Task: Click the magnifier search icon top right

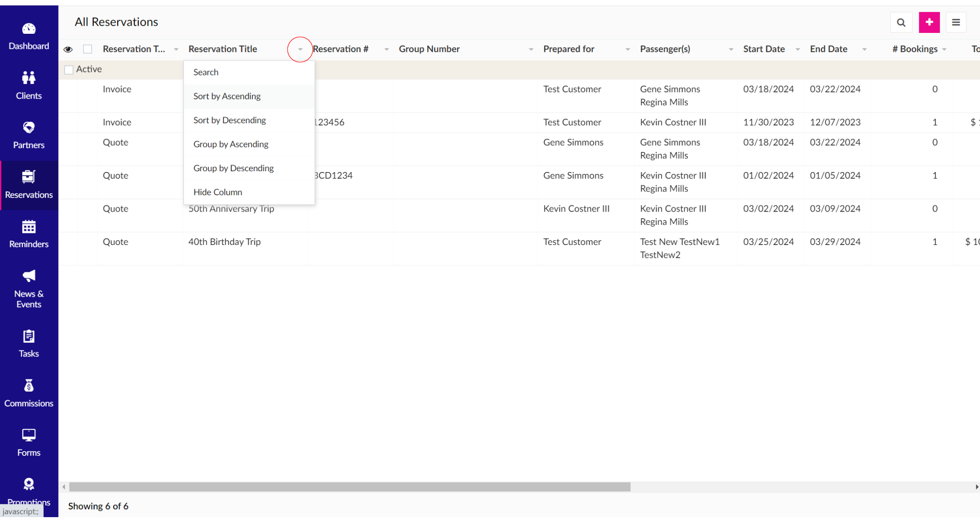Action: point(901,22)
